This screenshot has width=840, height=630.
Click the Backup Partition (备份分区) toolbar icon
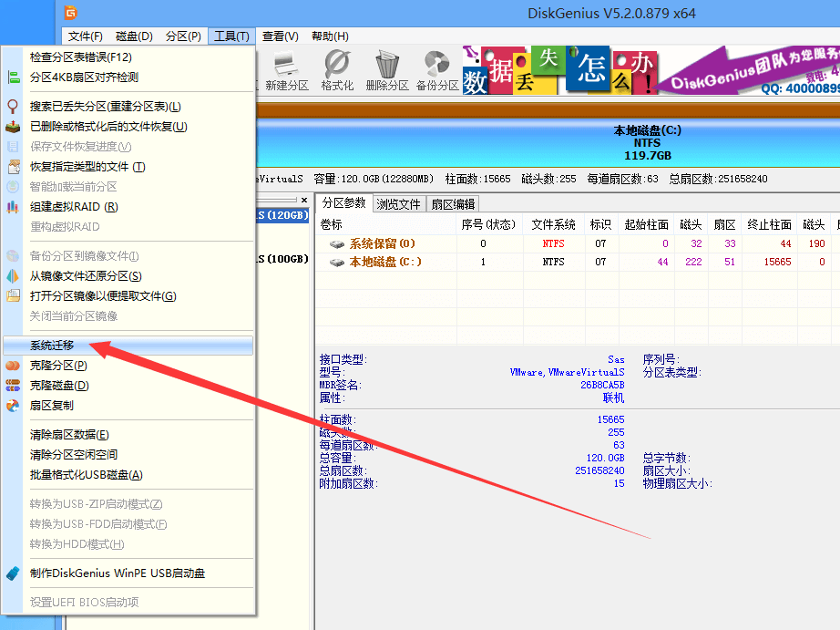(x=437, y=64)
